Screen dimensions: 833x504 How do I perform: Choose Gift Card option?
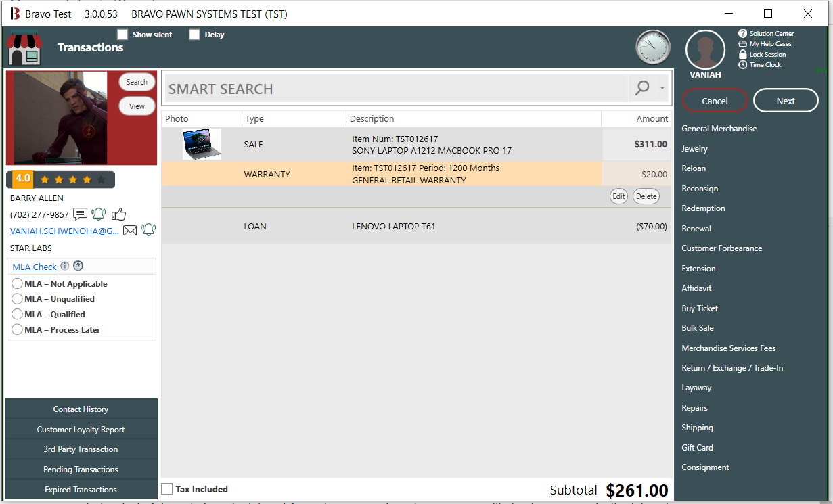click(x=697, y=448)
